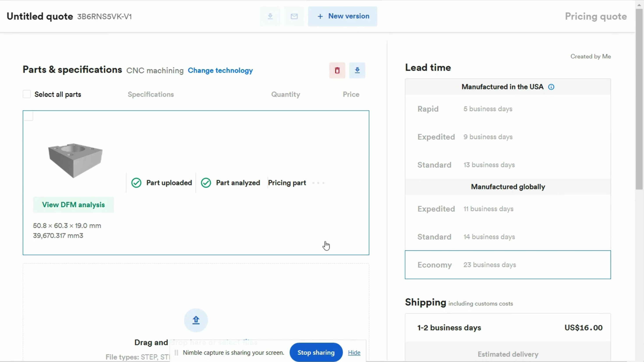Click the Quantity column header
644x362 pixels.
285,94
